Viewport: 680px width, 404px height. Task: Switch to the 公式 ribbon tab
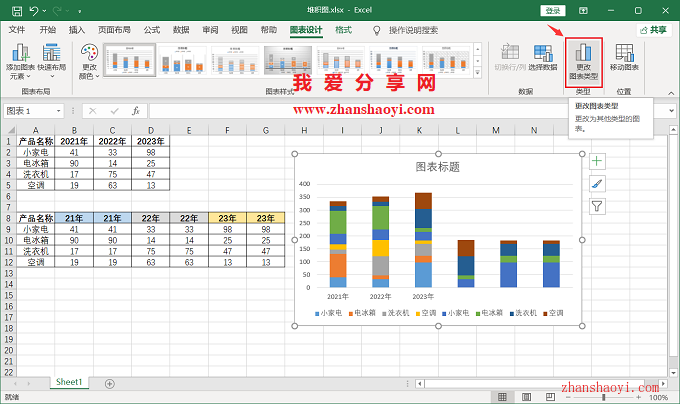tap(152, 30)
